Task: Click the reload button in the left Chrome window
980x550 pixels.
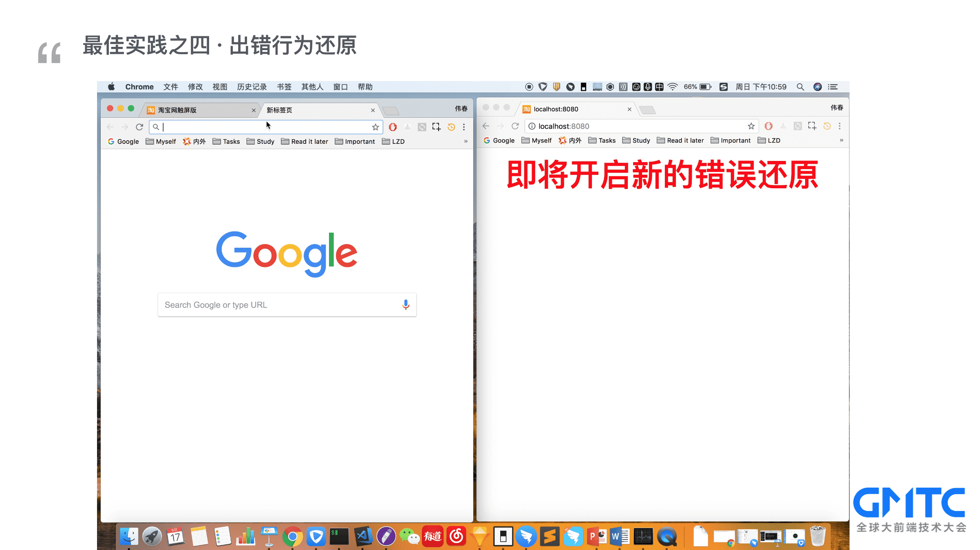Action: coord(139,127)
